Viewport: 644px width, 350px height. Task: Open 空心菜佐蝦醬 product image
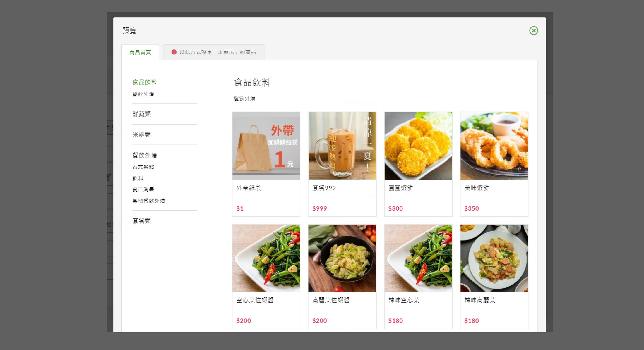266,258
